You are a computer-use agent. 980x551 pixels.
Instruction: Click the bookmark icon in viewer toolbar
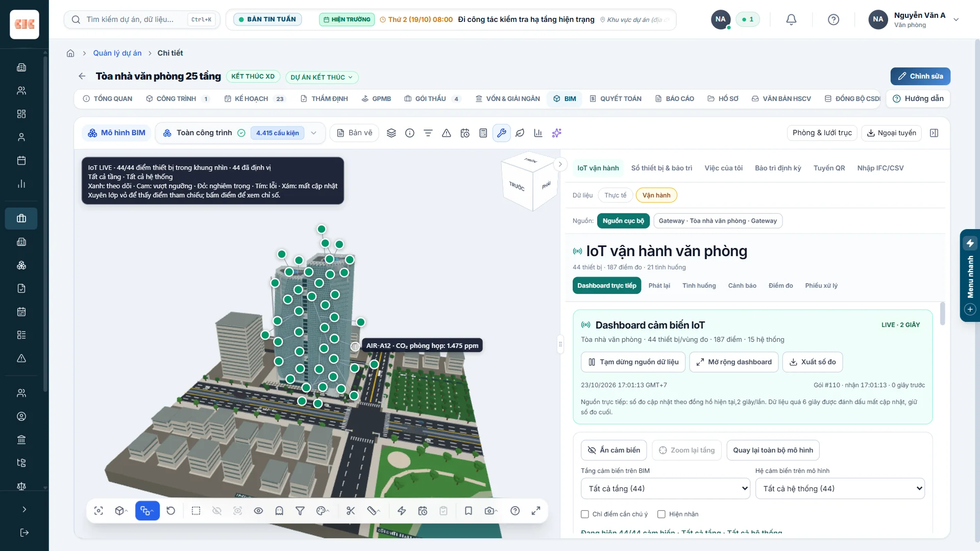point(469,511)
